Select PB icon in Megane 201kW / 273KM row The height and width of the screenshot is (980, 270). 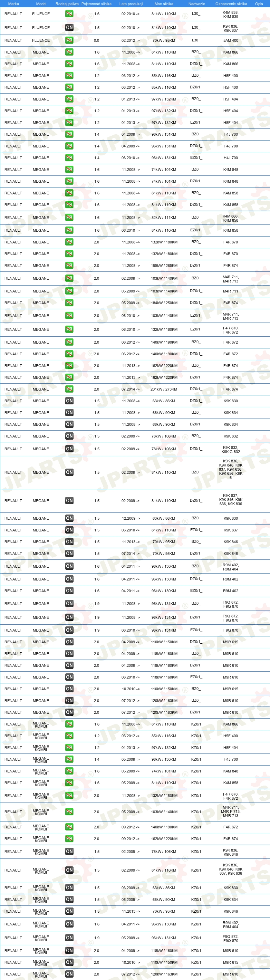click(69, 389)
